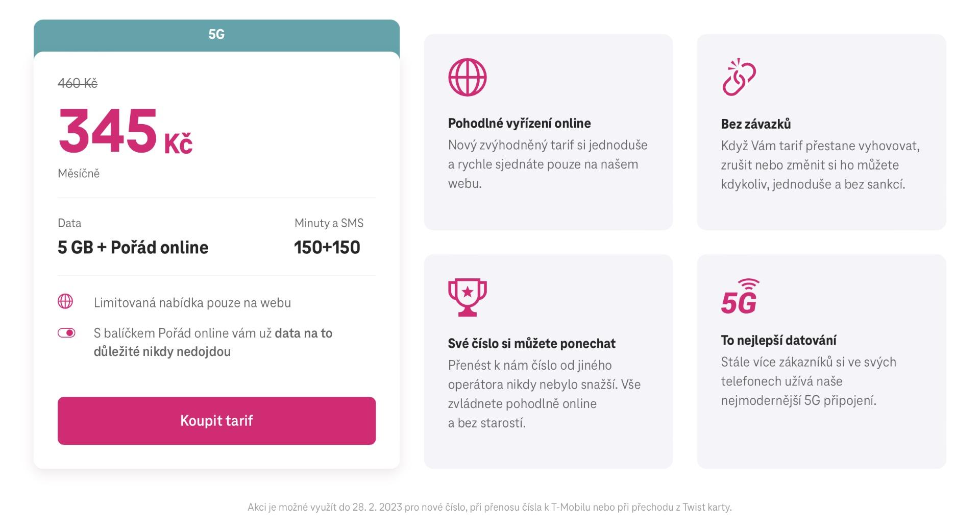Open the Pohodlné vyřízení online heading

[x=519, y=123]
